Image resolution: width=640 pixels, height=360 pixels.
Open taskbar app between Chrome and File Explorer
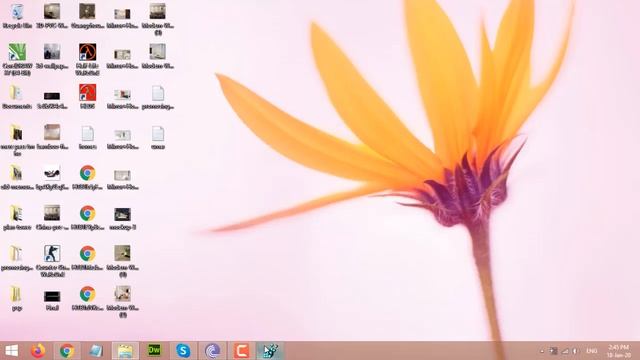(x=96, y=351)
